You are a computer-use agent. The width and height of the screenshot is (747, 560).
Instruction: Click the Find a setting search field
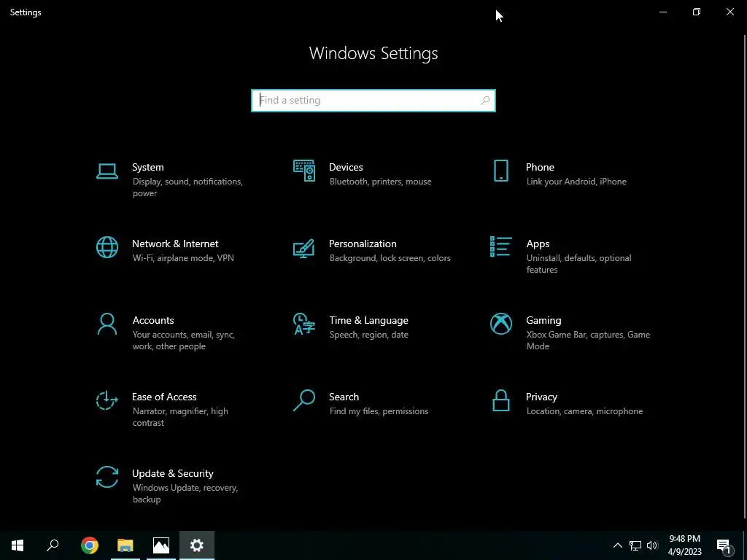373,101
